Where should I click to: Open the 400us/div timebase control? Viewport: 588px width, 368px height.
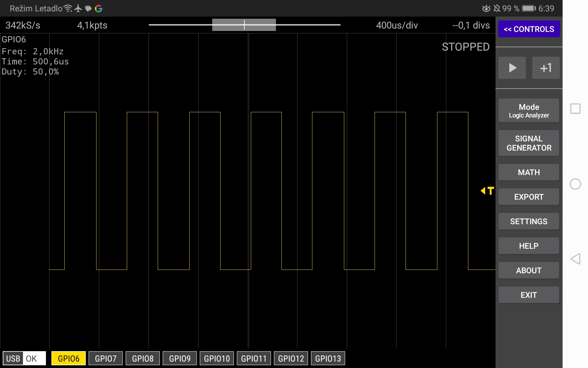tap(397, 25)
